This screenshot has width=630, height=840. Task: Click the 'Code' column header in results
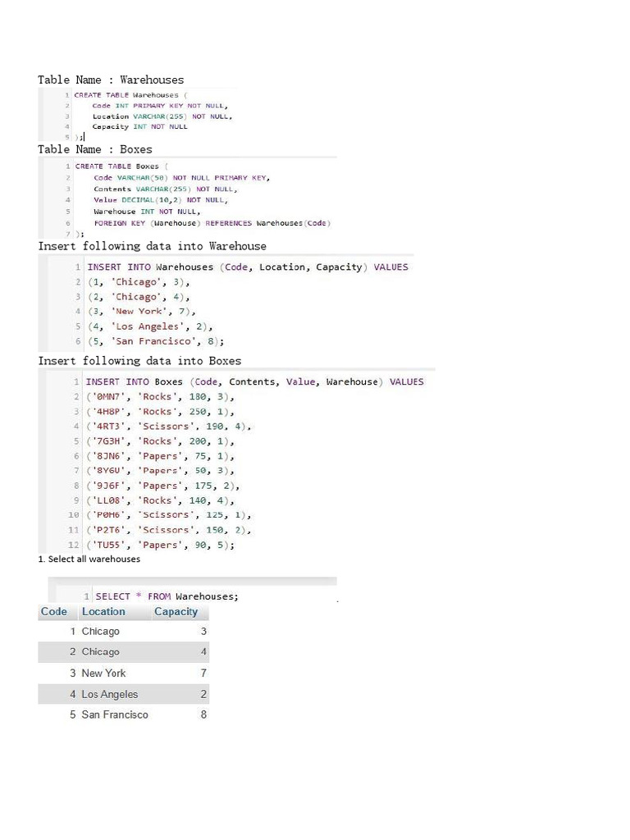tap(54, 612)
